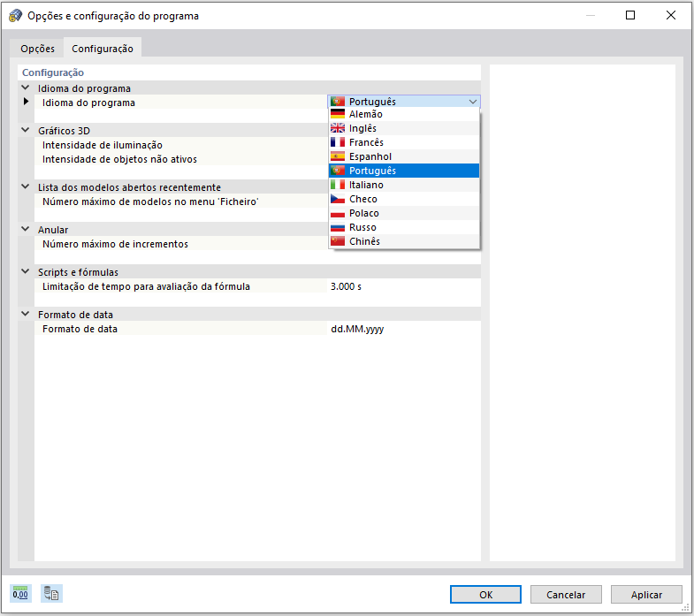Screen dimensions: 694x616
Task: Close the language combo box arrow
Action: click(473, 102)
